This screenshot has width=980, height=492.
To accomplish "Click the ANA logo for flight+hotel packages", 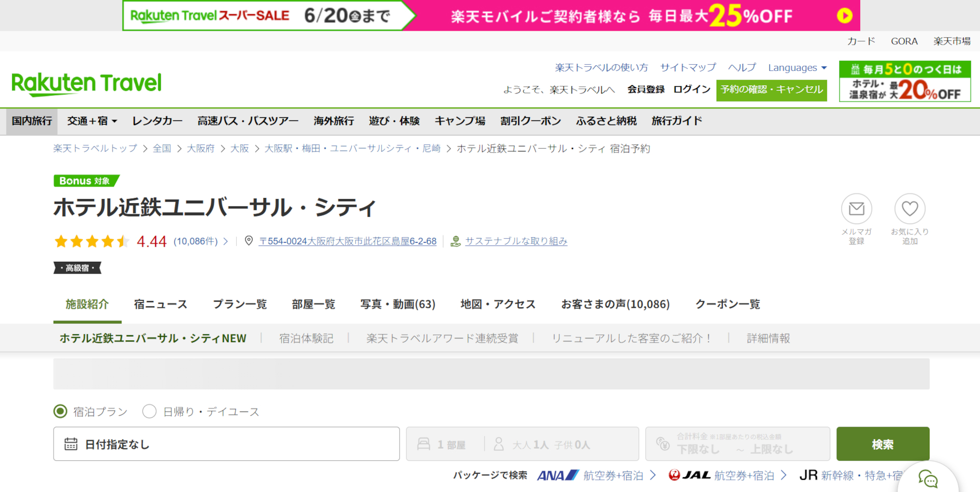I will click(556, 475).
